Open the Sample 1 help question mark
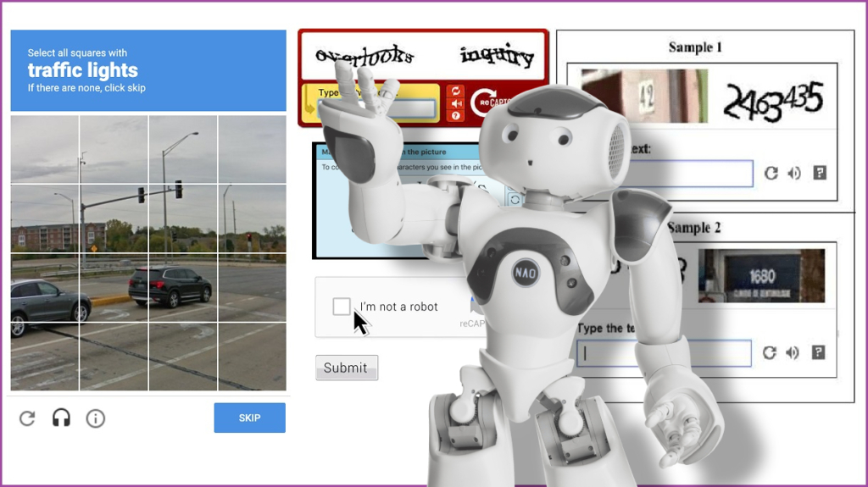 [x=819, y=173]
